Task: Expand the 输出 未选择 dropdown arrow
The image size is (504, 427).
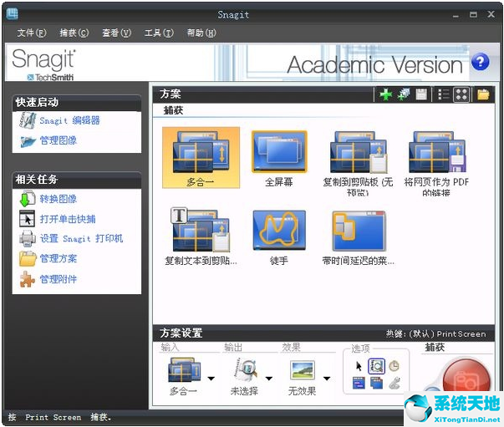Action: pos(268,379)
